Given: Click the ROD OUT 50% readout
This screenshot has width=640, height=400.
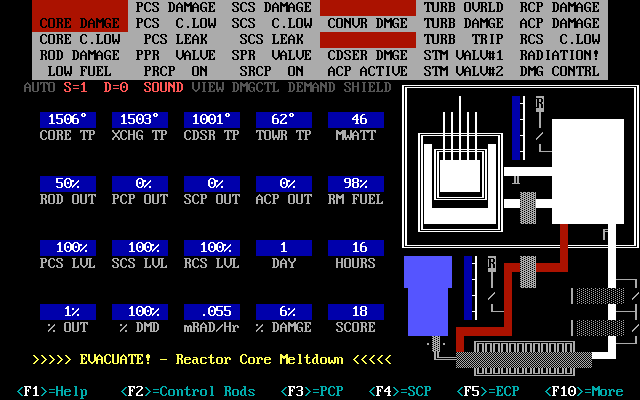Looking at the screenshot, I should click(x=68, y=184).
